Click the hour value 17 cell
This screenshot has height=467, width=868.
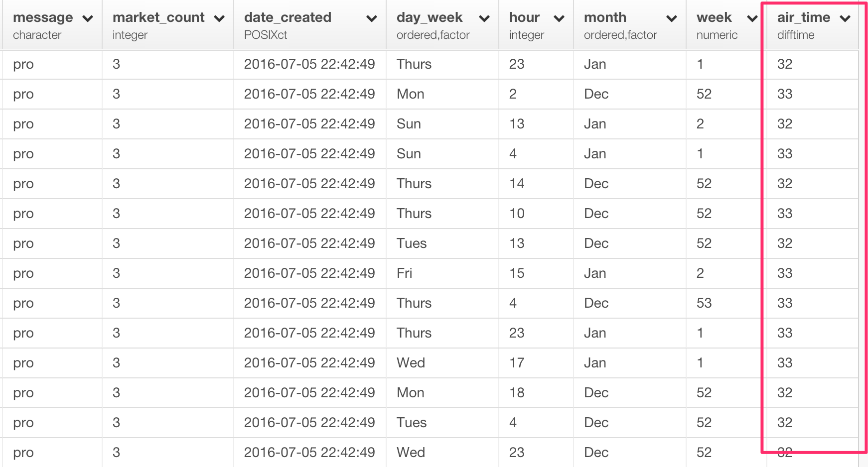point(517,363)
